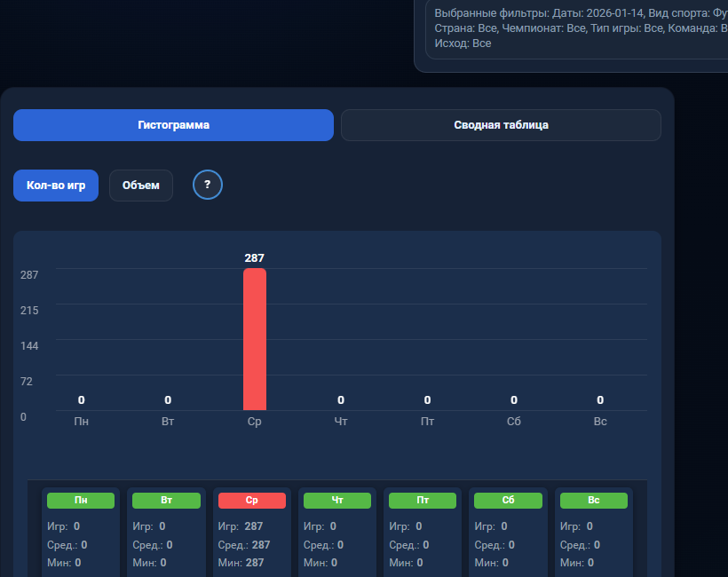728x577 pixels.
Task: Open the question mark help icon
Action: click(208, 185)
